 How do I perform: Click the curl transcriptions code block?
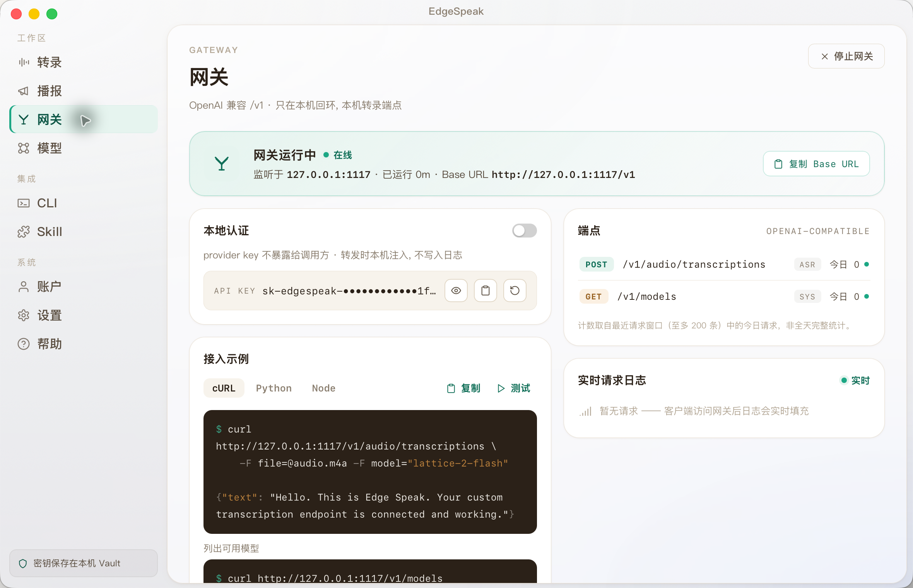pyautogui.click(x=370, y=472)
